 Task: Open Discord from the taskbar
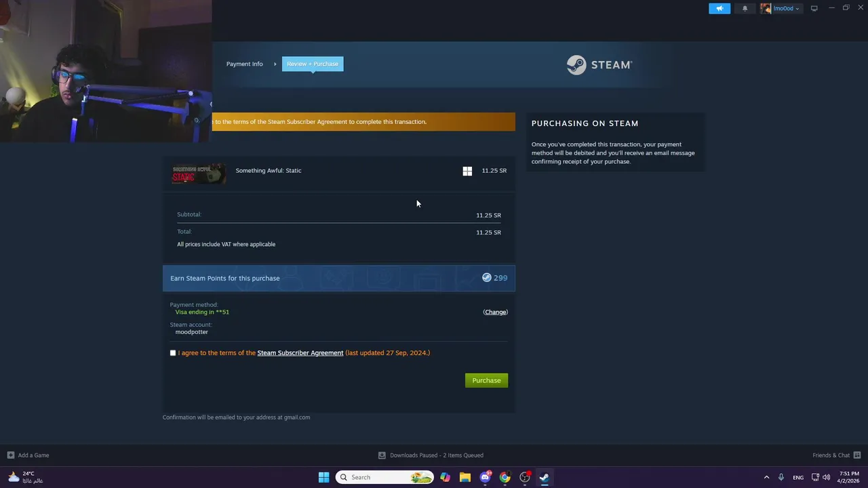(485, 477)
